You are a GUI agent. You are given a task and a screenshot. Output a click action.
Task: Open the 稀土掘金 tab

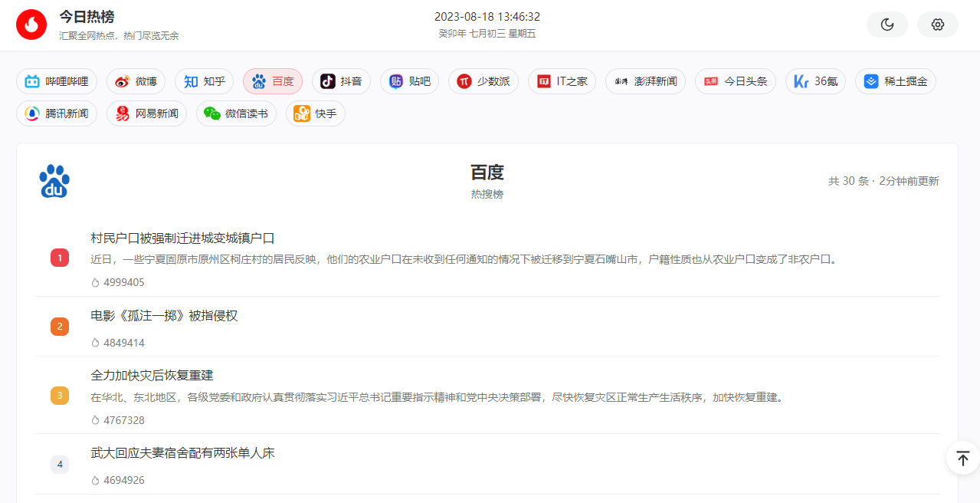point(895,81)
